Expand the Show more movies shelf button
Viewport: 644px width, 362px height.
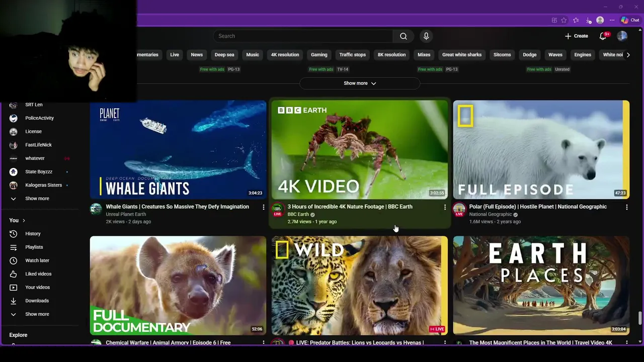(x=360, y=83)
